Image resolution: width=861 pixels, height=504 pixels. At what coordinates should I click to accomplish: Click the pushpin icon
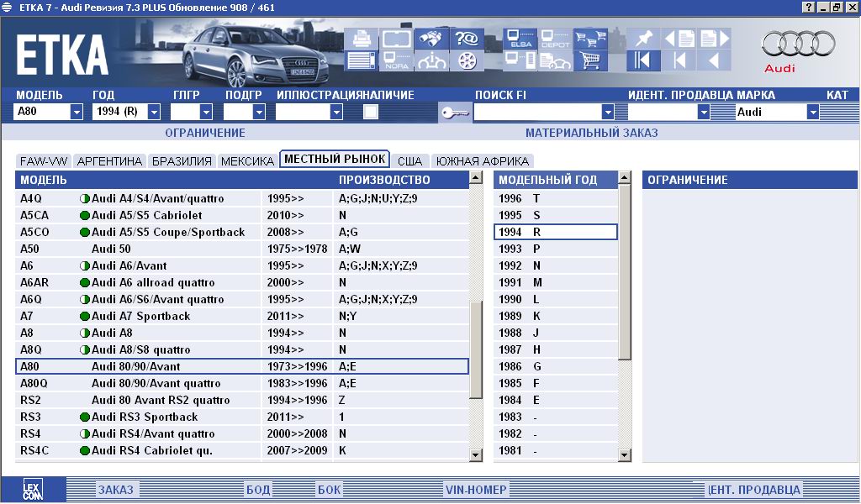(x=643, y=39)
